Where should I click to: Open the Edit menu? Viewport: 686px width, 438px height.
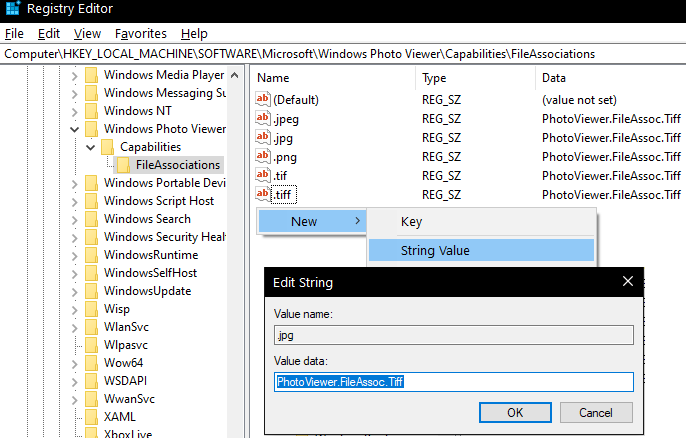point(49,33)
